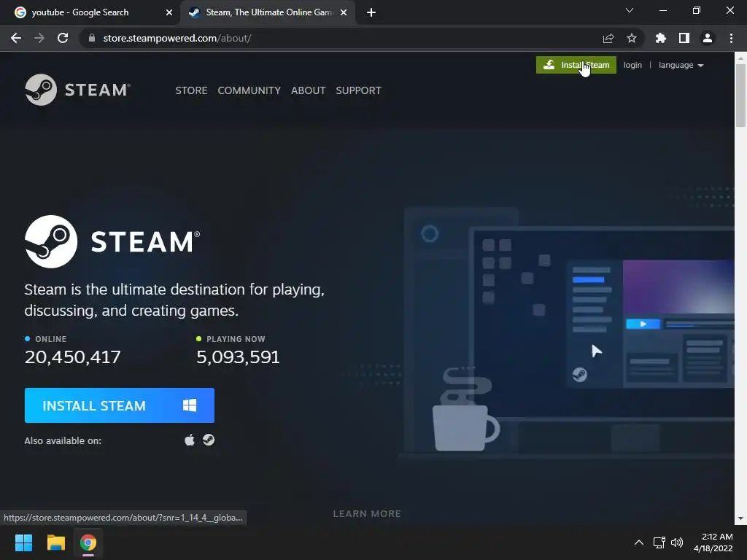This screenshot has width=747, height=560.
Task: Close the Steam tab
Action: [344, 12]
